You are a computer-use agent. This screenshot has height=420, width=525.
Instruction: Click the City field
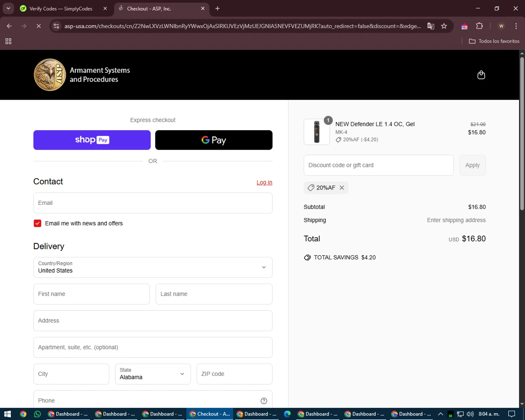pos(71,374)
